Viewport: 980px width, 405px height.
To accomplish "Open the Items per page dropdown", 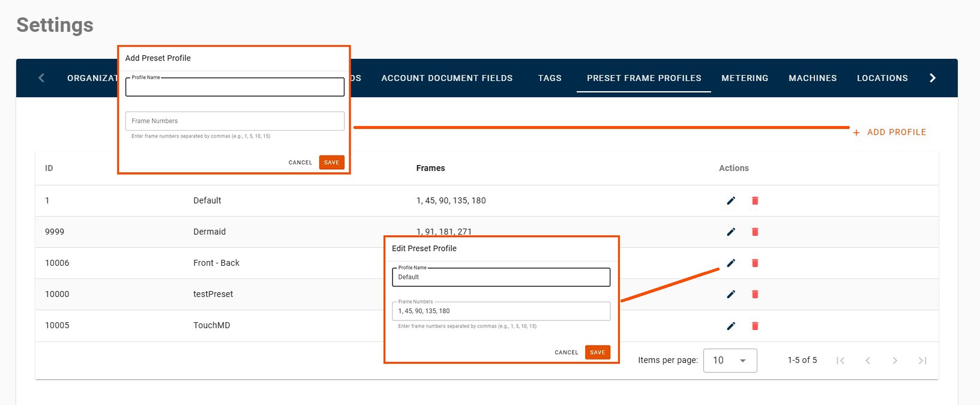I will pyautogui.click(x=730, y=361).
